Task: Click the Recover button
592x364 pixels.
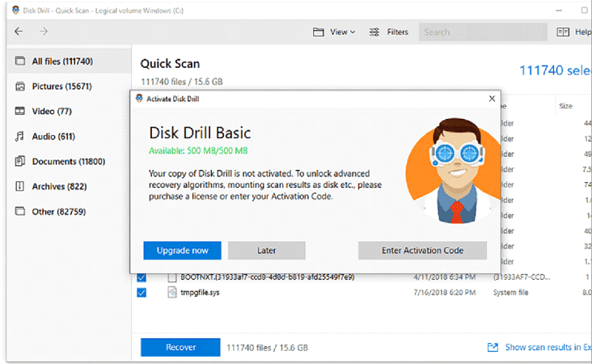Action: pyautogui.click(x=180, y=347)
